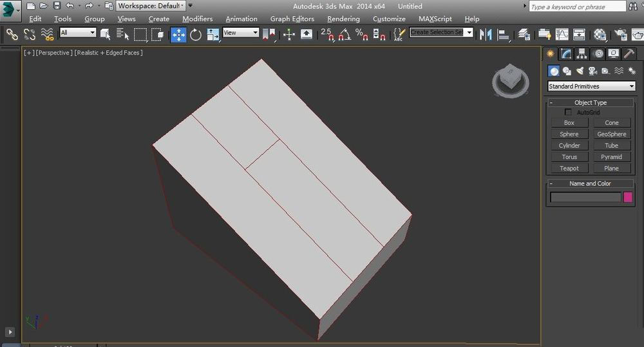
Task: Click the Teapot primitive button
Action: [x=569, y=168]
